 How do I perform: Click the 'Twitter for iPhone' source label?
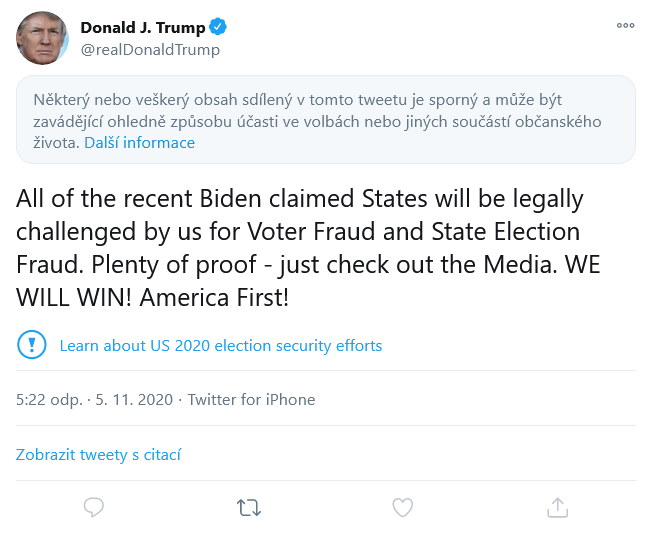pos(251,400)
